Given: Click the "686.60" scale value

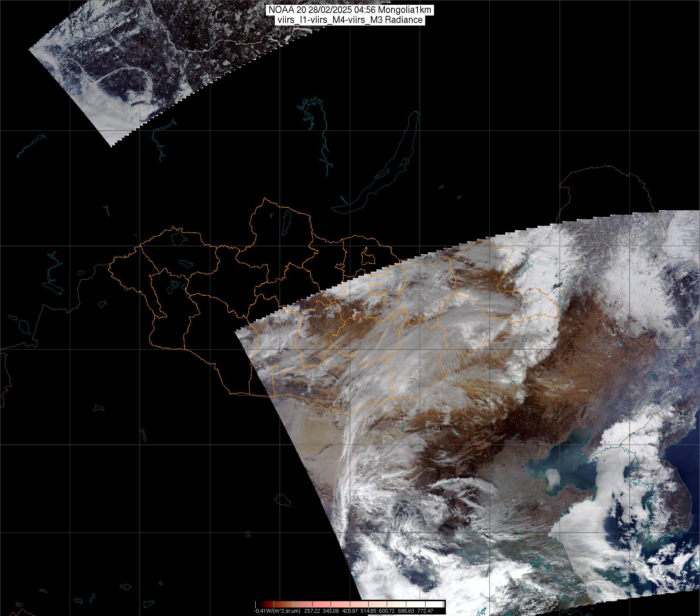Looking at the screenshot, I should point(406,611).
